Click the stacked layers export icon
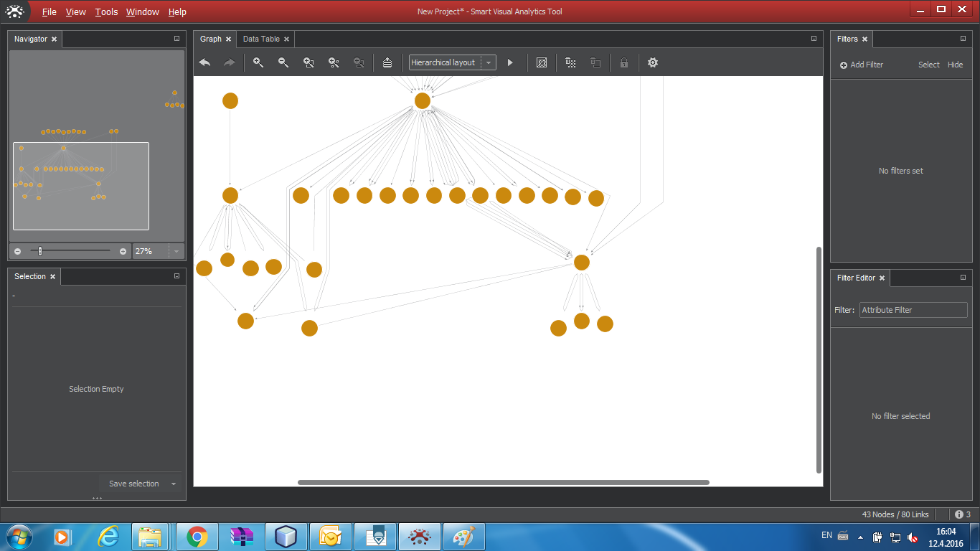The image size is (980, 551). tap(387, 63)
